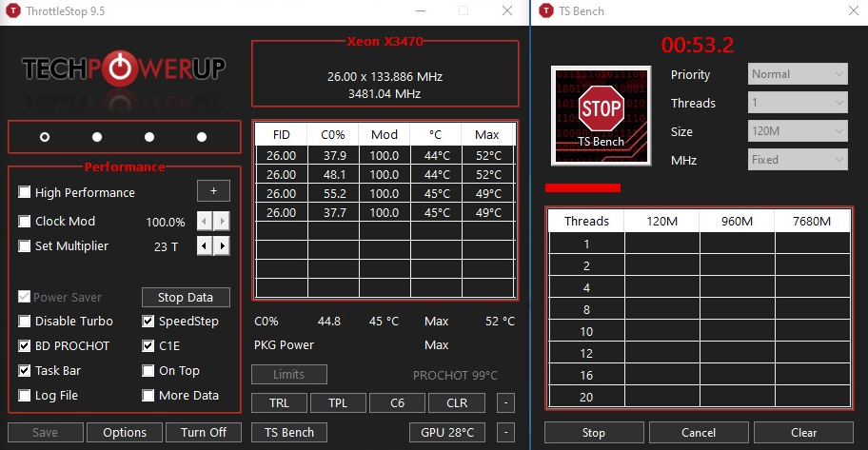Enable the On Top checkbox
This screenshot has width=868, height=450.
click(x=148, y=371)
